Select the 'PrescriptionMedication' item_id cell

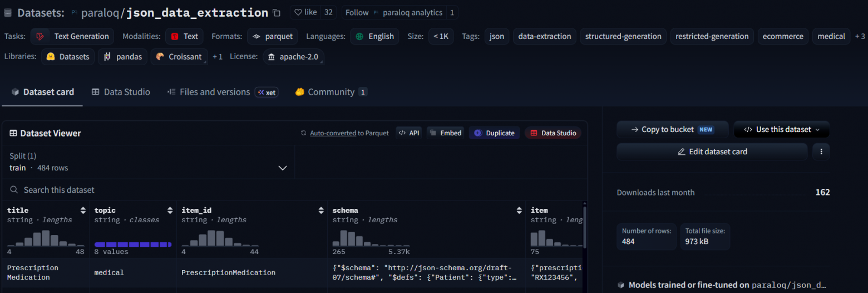tap(252, 272)
